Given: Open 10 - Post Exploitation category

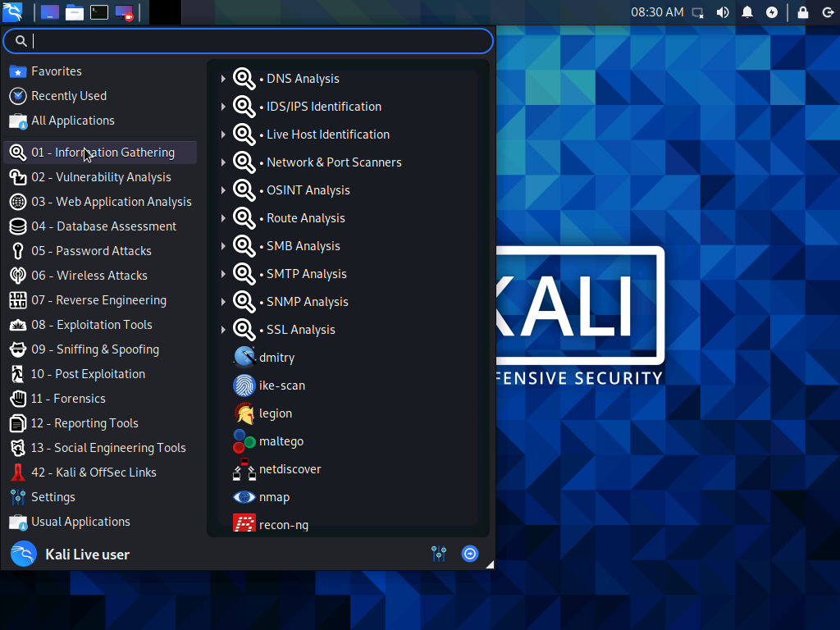Looking at the screenshot, I should click(x=100, y=374).
